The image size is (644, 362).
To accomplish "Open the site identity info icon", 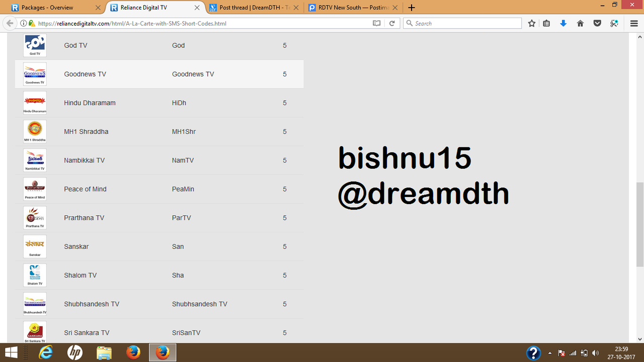I will point(24,24).
